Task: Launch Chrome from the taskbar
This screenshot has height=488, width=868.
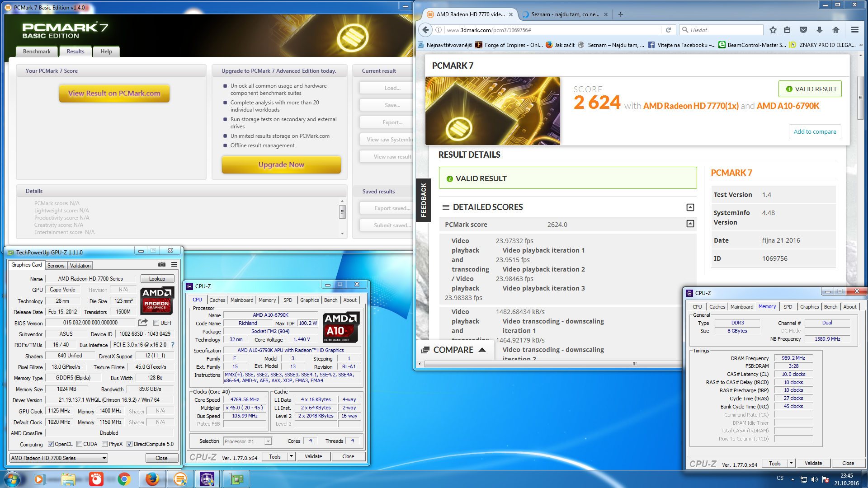Action: tap(124, 479)
